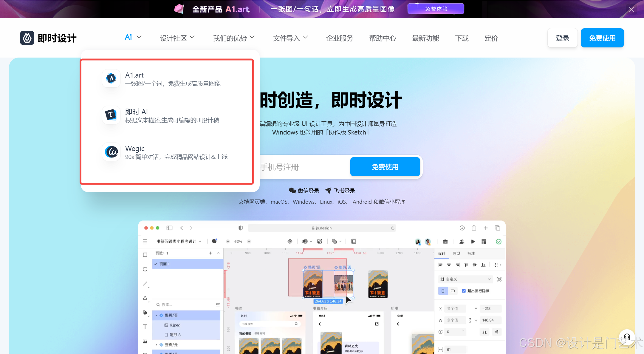Click the WeChat login icon

[292, 191]
